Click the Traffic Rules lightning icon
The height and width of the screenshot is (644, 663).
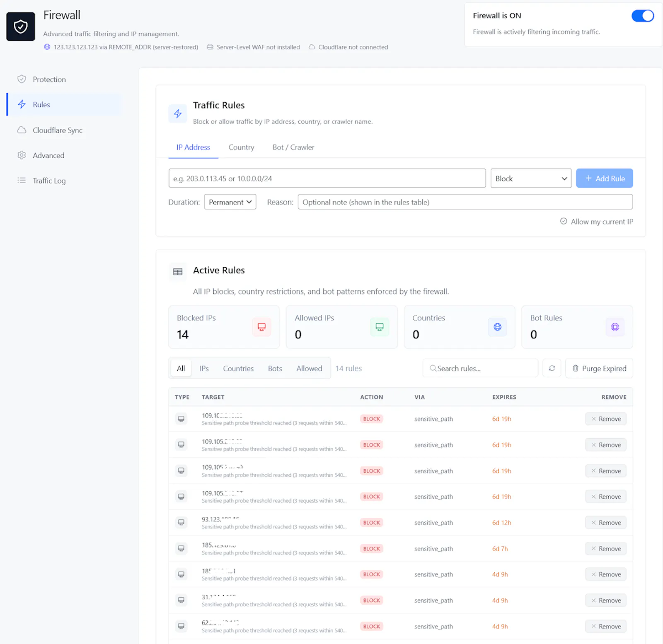178,113
